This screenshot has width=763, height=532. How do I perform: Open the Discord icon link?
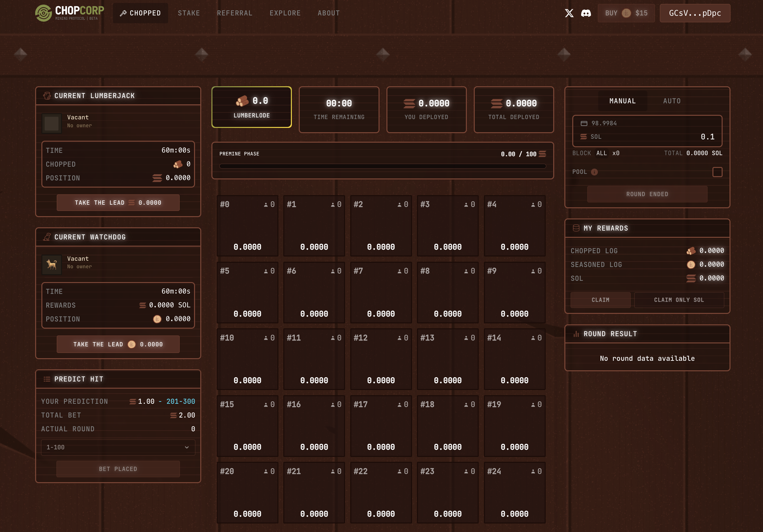pos(586,13)
